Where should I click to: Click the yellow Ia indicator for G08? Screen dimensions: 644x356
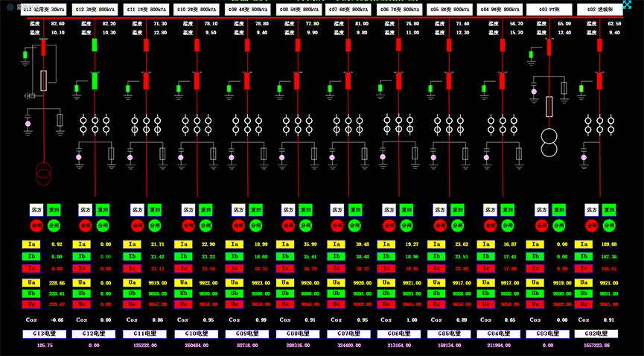tap(285, 244)
